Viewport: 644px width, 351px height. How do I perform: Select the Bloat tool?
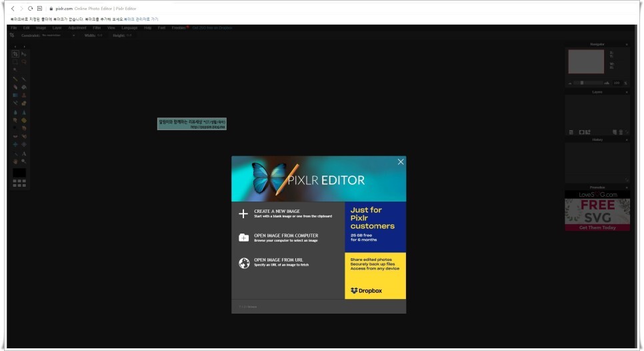pyautogui.click(x=15, y=145)
